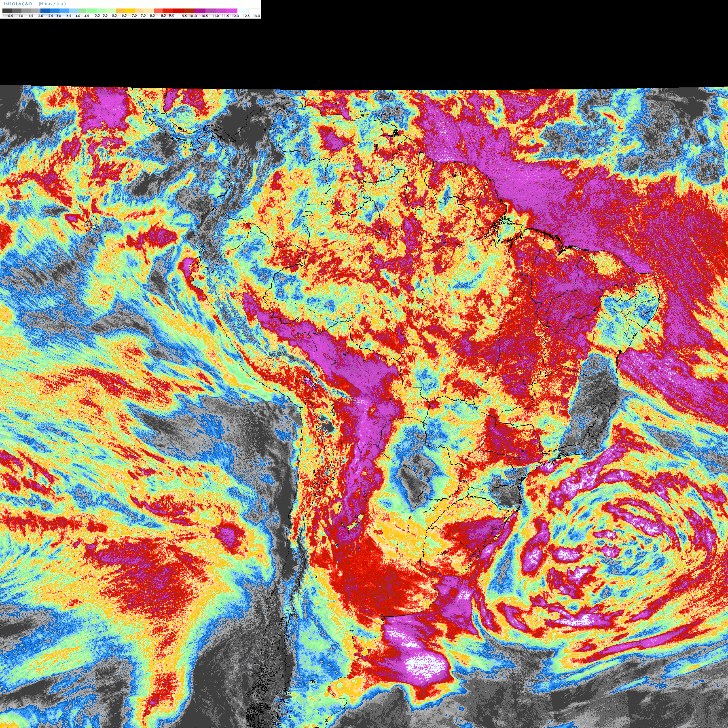Click the 8.5 legend value

point(163,15)
